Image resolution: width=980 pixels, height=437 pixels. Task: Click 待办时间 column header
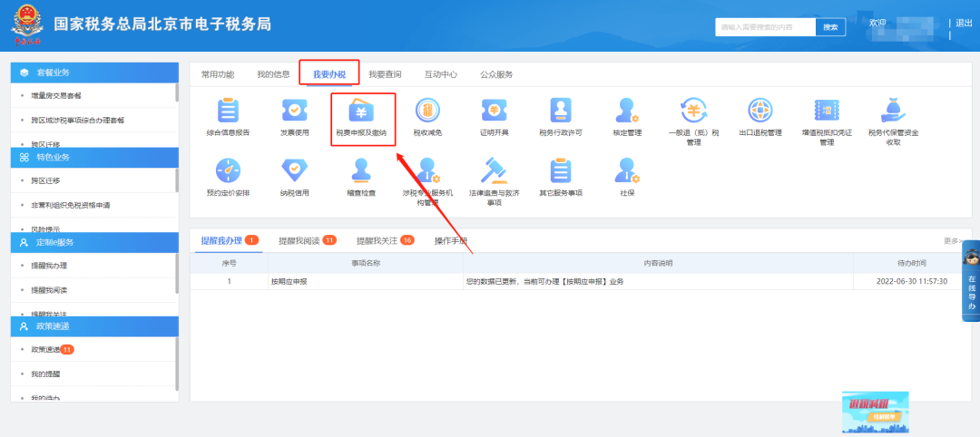click(x=912, y=263)
